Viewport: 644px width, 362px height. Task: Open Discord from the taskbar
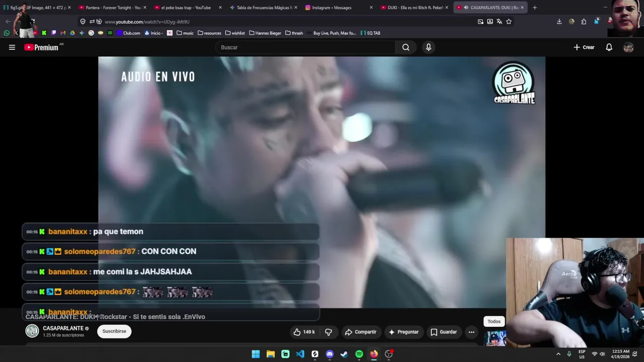click(x=330, y=354)
